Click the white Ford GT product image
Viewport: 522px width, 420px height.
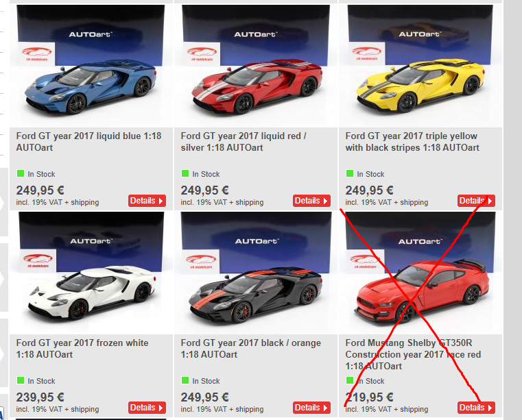[91, 273]
